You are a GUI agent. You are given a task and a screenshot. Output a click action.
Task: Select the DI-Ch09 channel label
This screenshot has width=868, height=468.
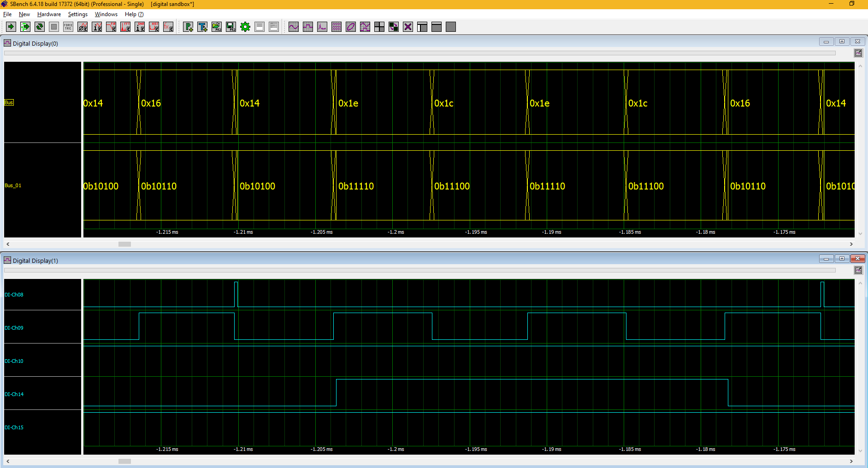[x=14, y=328]
